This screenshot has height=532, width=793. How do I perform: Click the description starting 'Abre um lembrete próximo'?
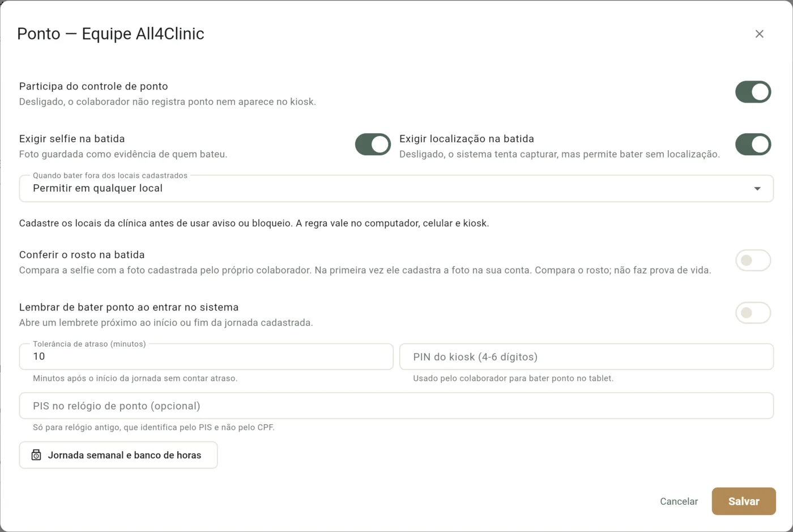coord(166,323)
